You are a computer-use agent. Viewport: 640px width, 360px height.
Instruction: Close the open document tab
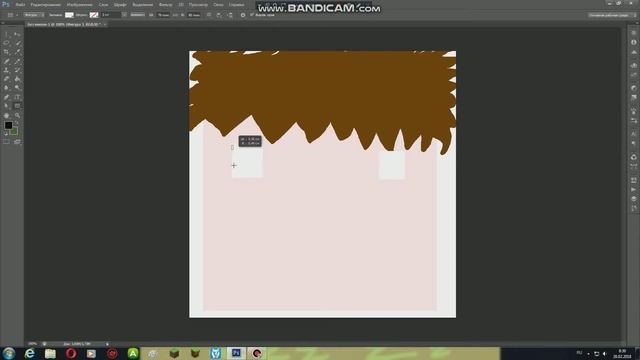point(105,24)
